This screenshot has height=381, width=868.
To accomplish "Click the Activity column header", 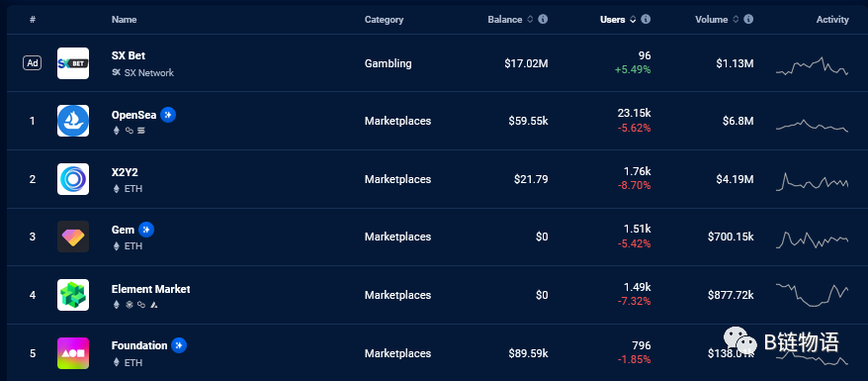I will click(x=832, y=20).
